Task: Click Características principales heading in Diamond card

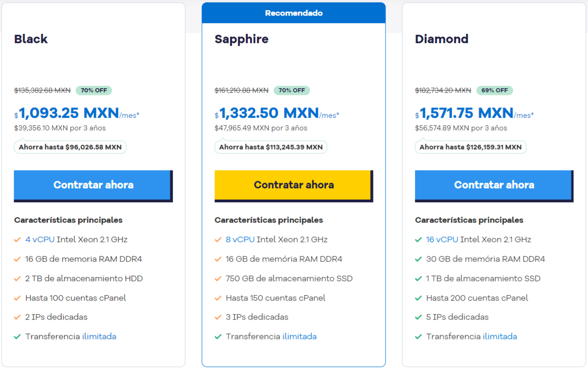Action: pos(469,220)
